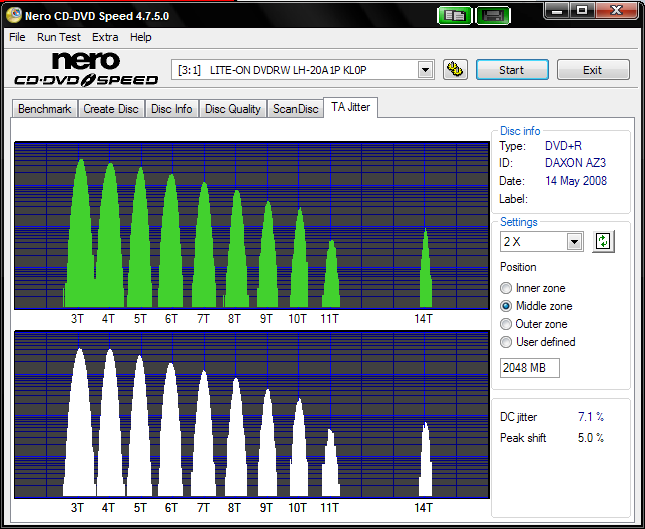
Task: Click the DAXON AZ3 disc ID text
Action: (x=575, y=163)
